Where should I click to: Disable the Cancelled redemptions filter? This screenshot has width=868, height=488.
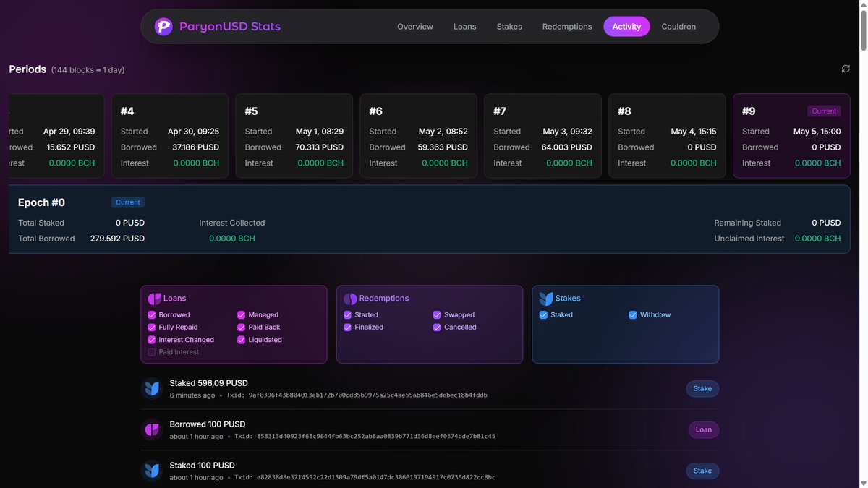coord(438,328)
